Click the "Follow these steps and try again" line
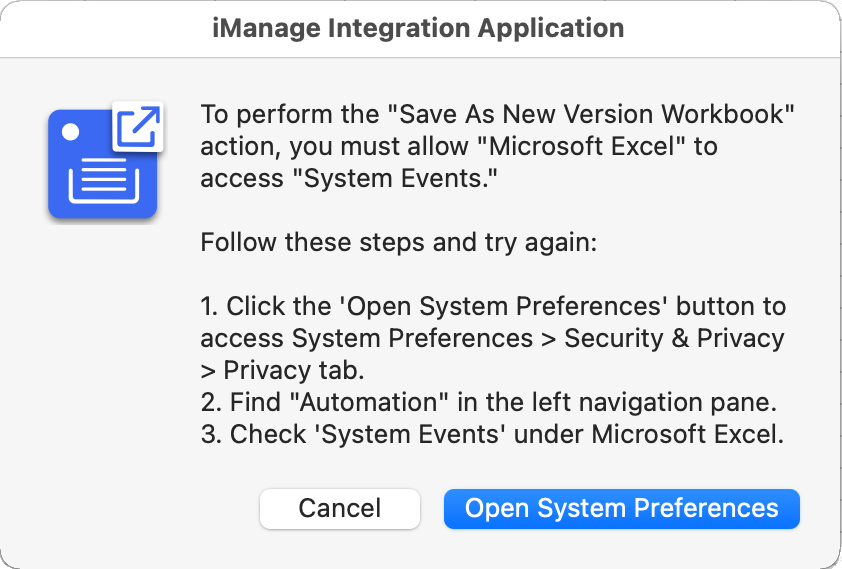This screenshot has height=569, width=842. (398, 242)
